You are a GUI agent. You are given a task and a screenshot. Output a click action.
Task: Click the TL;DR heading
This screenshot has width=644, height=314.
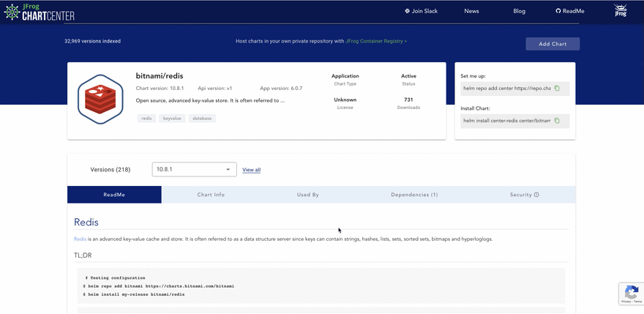[x=83, y=255]
